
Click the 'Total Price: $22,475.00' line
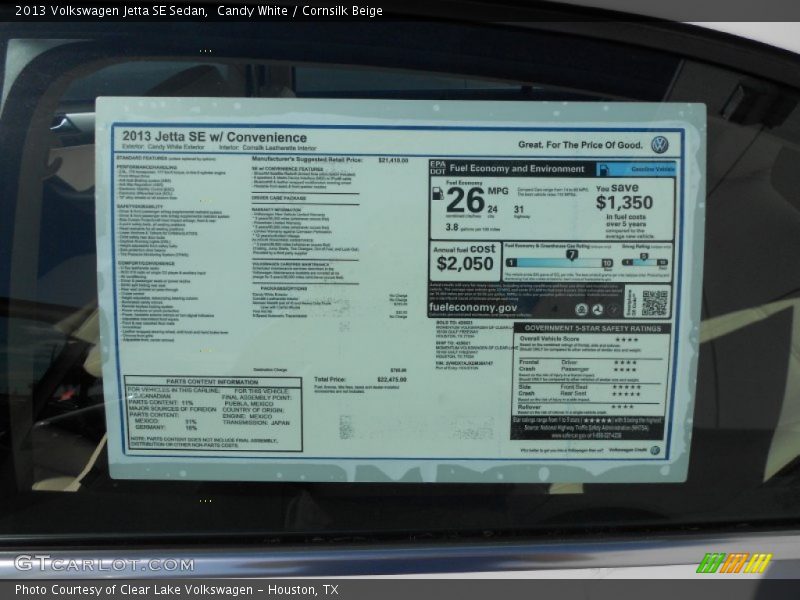click(x=361, y=380)
